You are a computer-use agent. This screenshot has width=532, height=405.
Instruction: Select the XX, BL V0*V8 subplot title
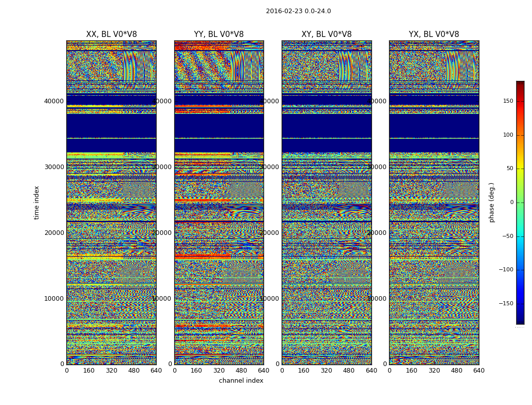[111, 34]
